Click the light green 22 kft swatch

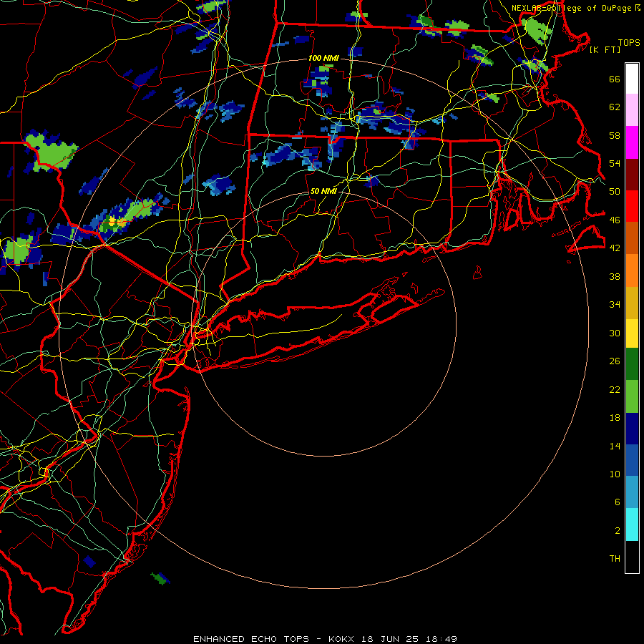pos(632,396)
